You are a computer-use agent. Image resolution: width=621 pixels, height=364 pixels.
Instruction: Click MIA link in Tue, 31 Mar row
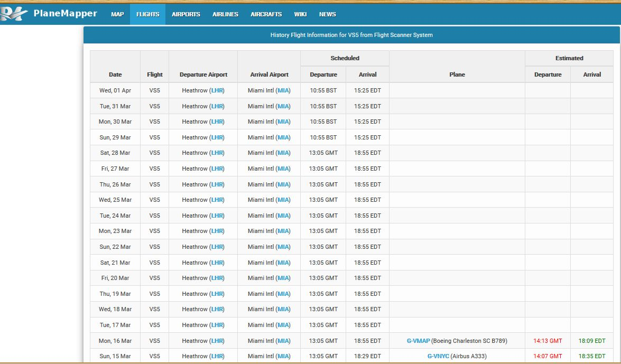click(x=283, y=106)
